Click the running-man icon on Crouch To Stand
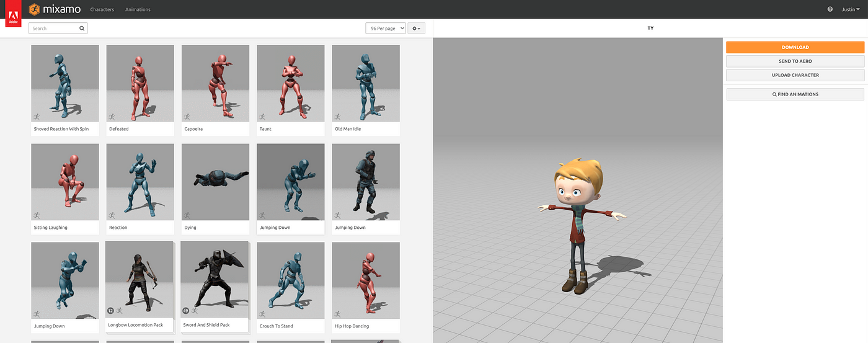 [262, 314]
